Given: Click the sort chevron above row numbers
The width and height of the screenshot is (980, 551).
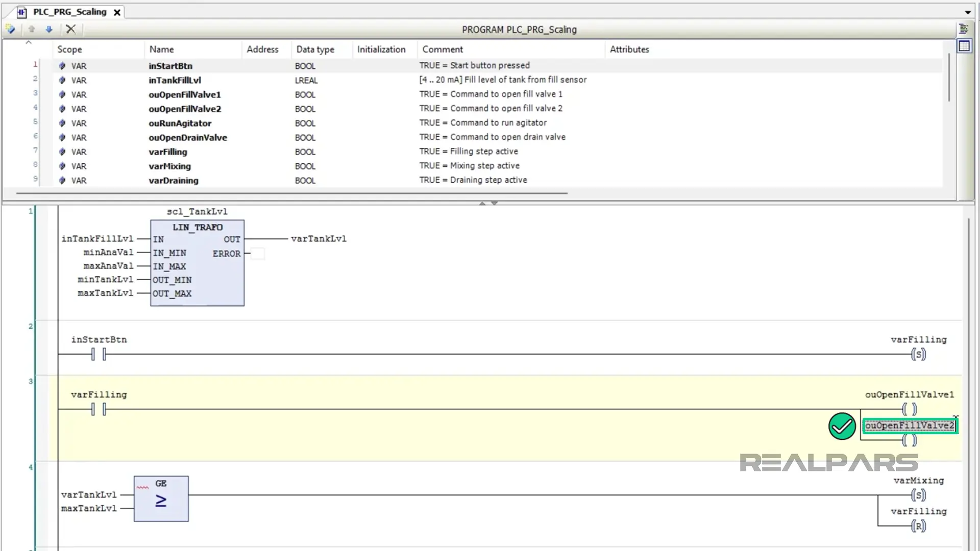Looking at the screenshot, I should click(x=29, y=43).
